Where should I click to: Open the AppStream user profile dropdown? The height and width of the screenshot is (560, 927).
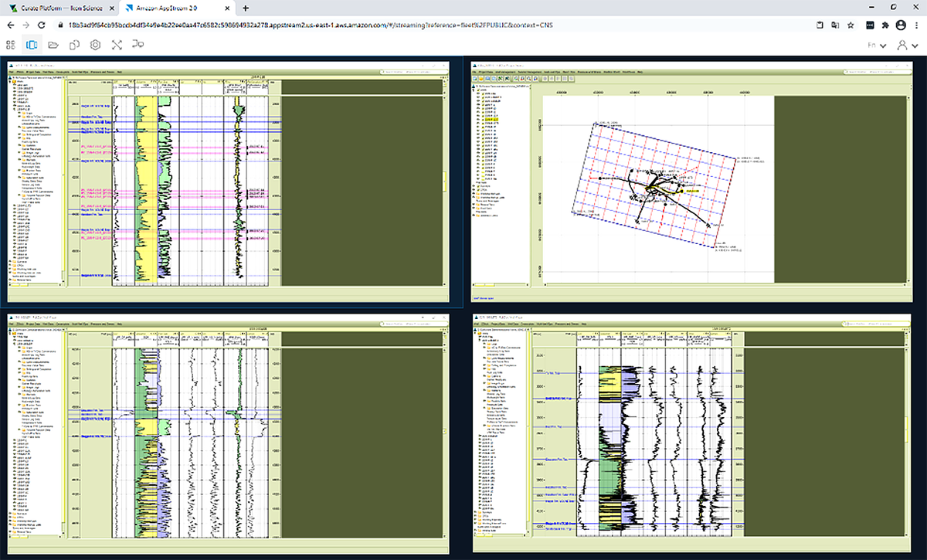pyautogui.click(x=906, y=45)
